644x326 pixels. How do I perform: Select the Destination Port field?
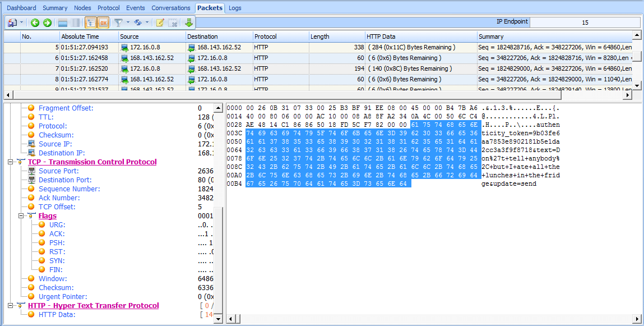[x=65, y=180]
